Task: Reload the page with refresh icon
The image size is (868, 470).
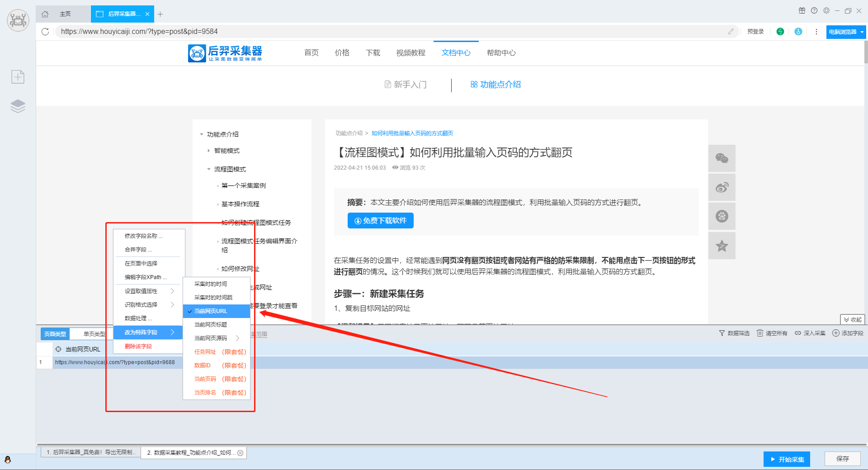Action: click(45, 32)
